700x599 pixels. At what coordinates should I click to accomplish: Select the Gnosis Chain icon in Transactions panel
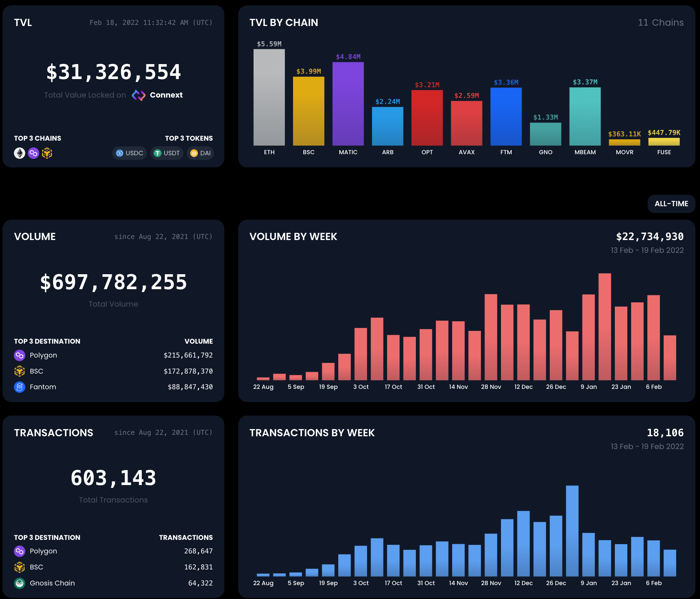pos(20,583)
